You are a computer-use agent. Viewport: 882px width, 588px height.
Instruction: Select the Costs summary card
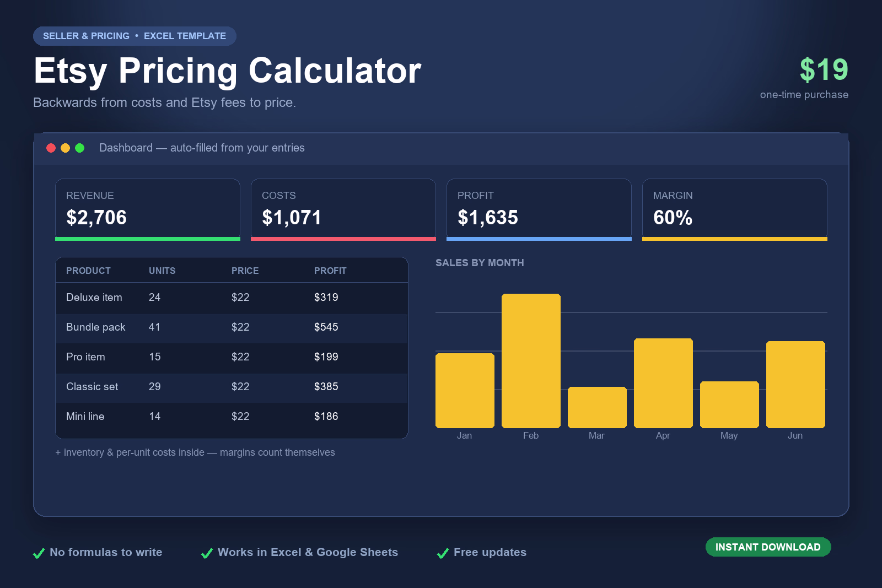(343, 209)
